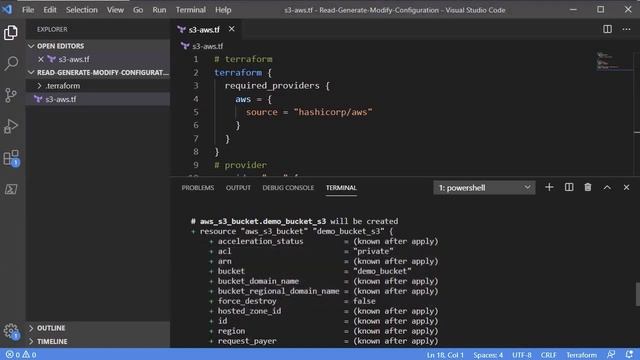The width and height of the screenshot is (640, 360).
Task: Collapse the READ-GENERATE-MODIFY-CONFIGURAT... folder section
Action: [98, 73]
